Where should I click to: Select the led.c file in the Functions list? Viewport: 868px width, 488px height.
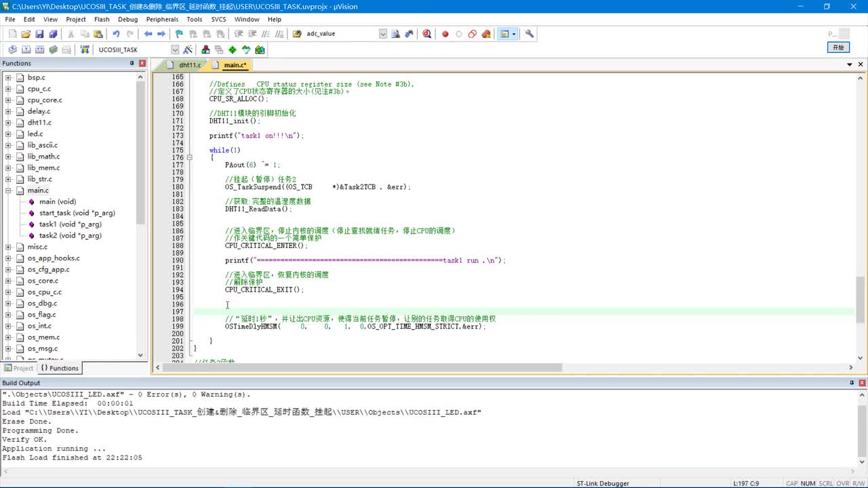tap(35, 134)
